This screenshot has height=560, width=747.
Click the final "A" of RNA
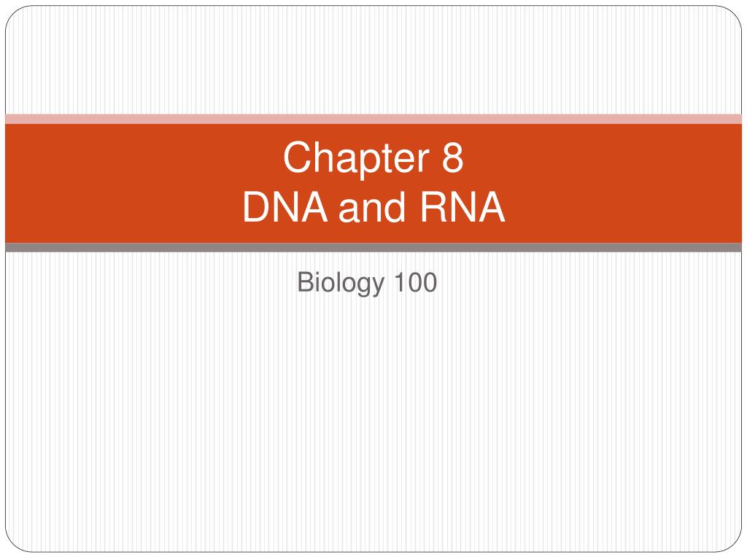tap(491, 206)
